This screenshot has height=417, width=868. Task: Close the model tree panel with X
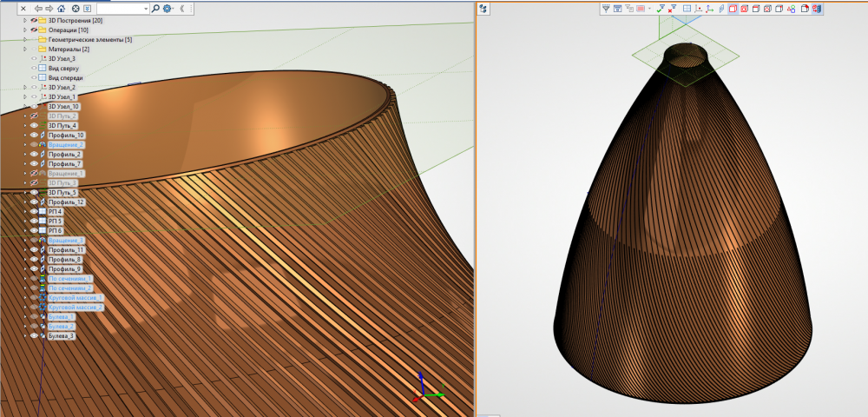23,8
